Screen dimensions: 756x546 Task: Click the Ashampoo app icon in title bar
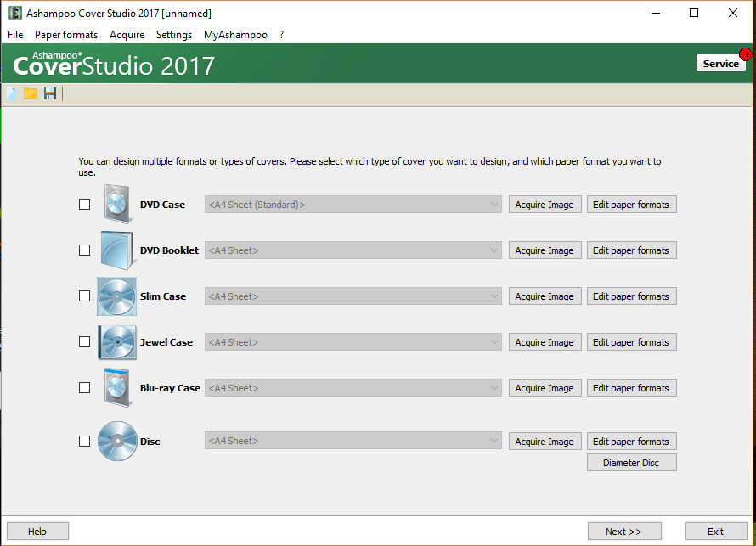(x=15, y=13)
